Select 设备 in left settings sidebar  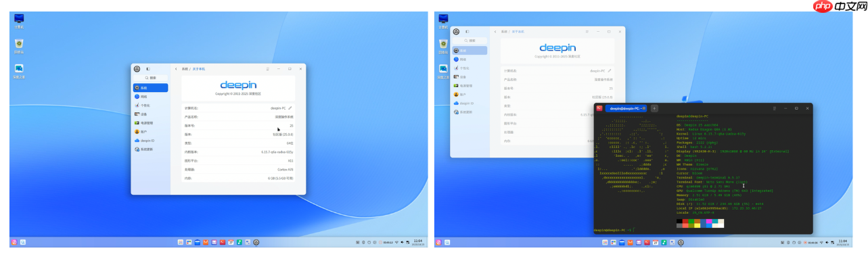(150, 114)
